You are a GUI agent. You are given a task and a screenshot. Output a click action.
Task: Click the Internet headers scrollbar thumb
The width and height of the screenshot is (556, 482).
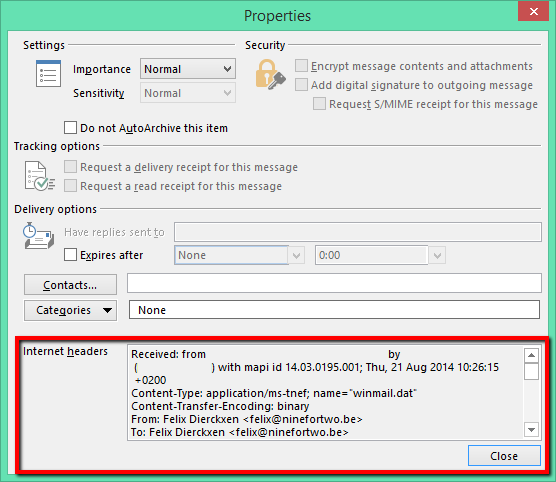coord(532,371)
